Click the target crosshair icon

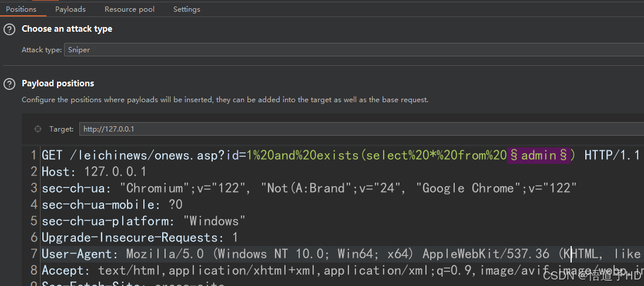pyautogui.click(x=38, y=129)
